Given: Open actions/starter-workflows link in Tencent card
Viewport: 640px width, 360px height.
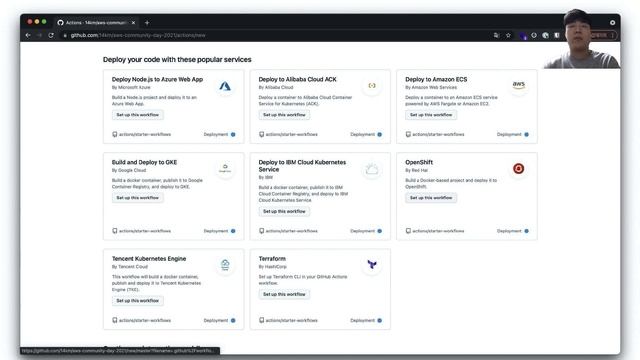Looking at the screenshot, I should tap(145, 320).
